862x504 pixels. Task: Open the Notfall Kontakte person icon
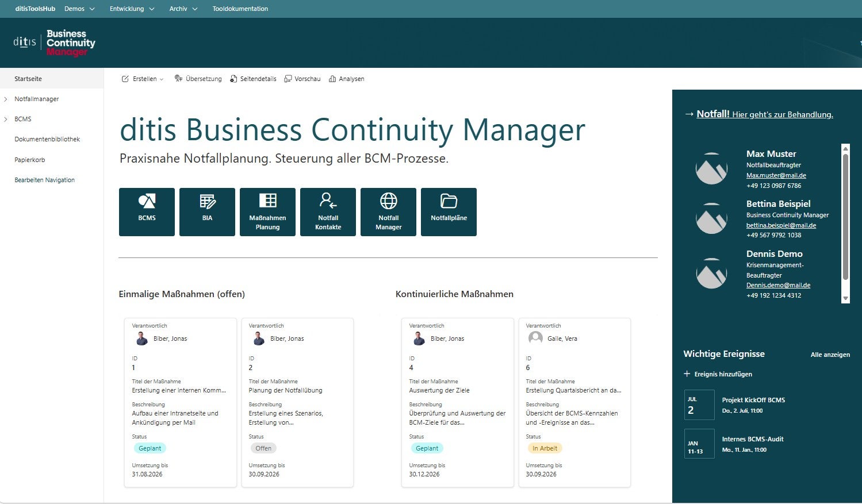pyautogui.click(x=328, y=200)
